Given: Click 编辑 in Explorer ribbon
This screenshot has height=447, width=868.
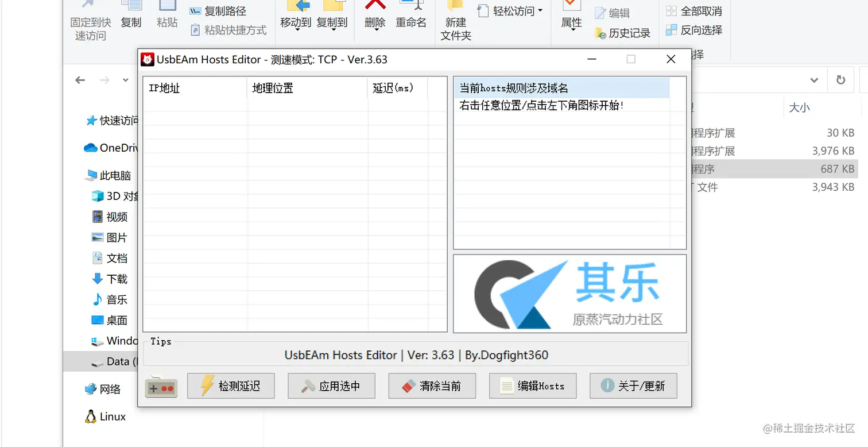Looking at the screenshot, I should pyautogui.click(x=613, y=13).
